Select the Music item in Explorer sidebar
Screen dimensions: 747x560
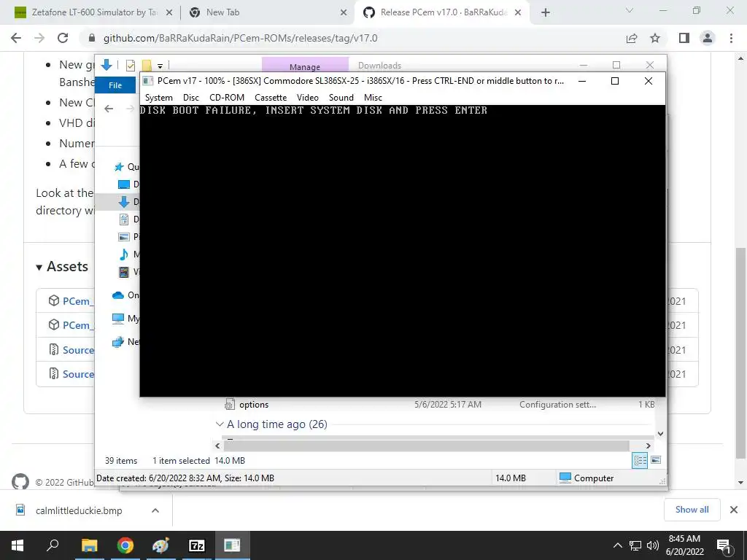tap(128, 254)
